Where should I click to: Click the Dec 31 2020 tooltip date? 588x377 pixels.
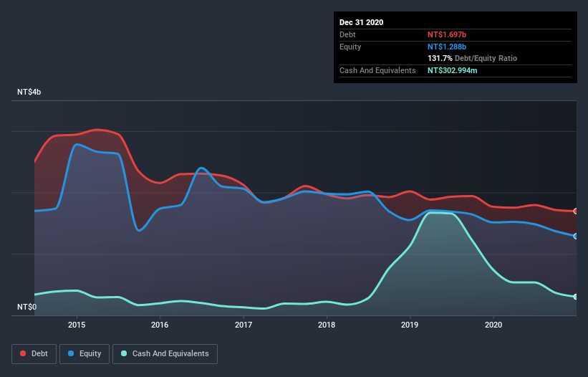[361, 22]
